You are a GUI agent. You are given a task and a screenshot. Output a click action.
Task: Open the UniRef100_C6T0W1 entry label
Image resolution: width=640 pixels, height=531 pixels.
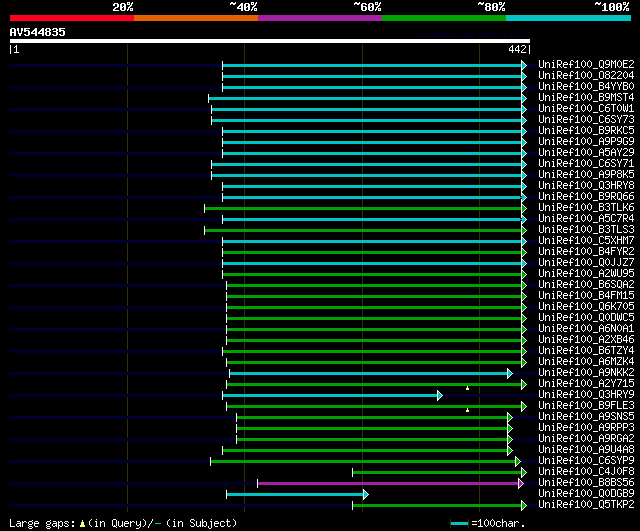coord(586,109)
